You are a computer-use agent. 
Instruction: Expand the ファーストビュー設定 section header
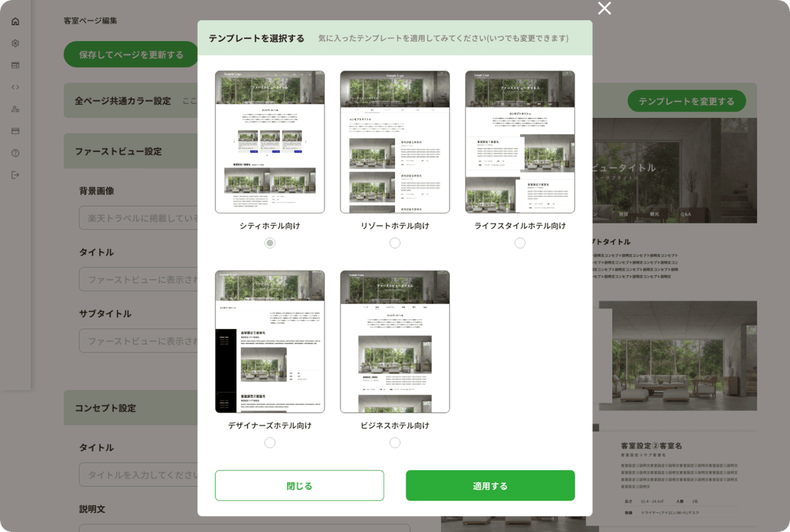point(130,151)
